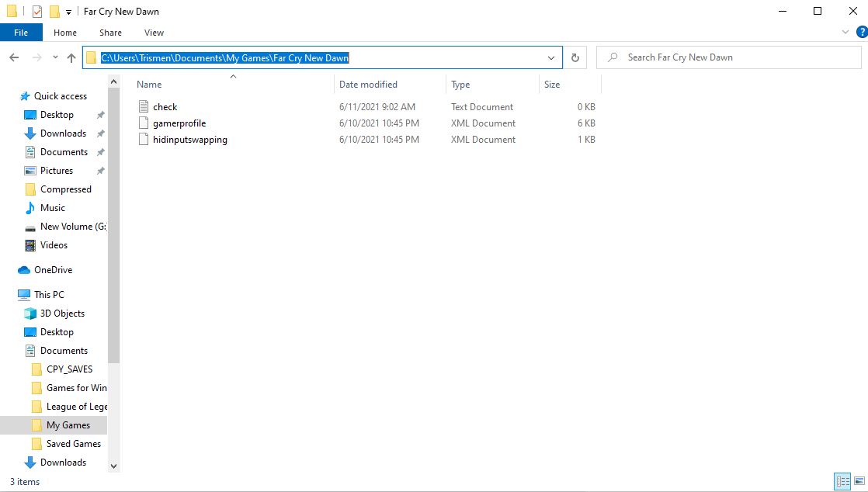Sort files by Date modified column
This screenshot has height=492, width=868.
368,85
